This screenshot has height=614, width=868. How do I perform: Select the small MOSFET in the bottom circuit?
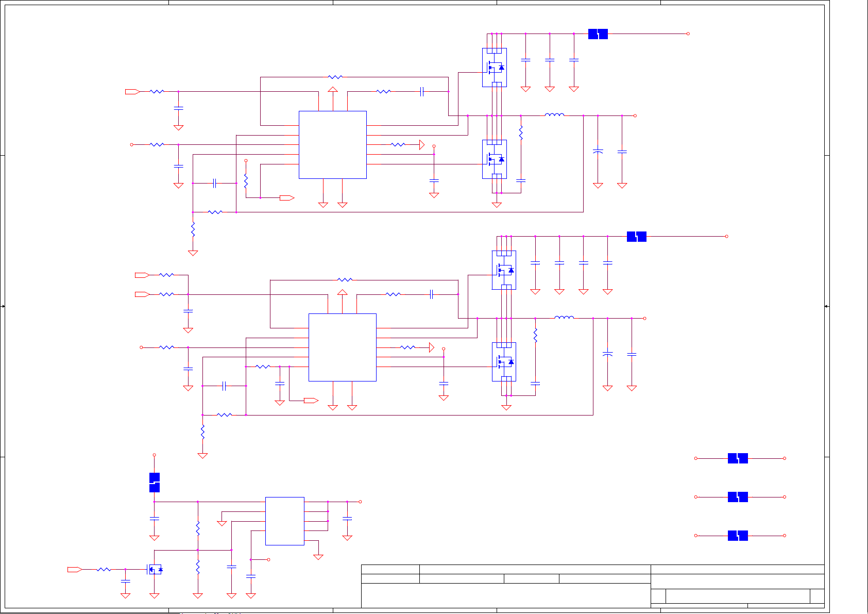[155, 569]
